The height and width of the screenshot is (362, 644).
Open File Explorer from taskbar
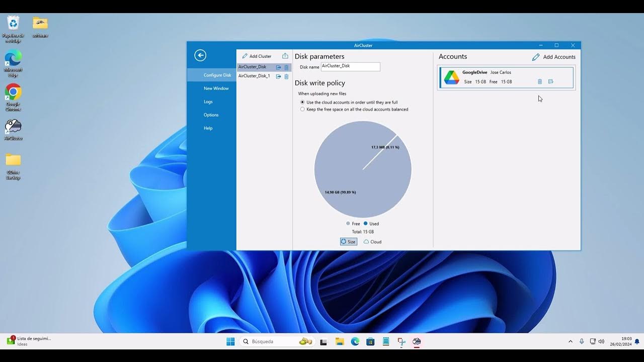tap(340, 342)
